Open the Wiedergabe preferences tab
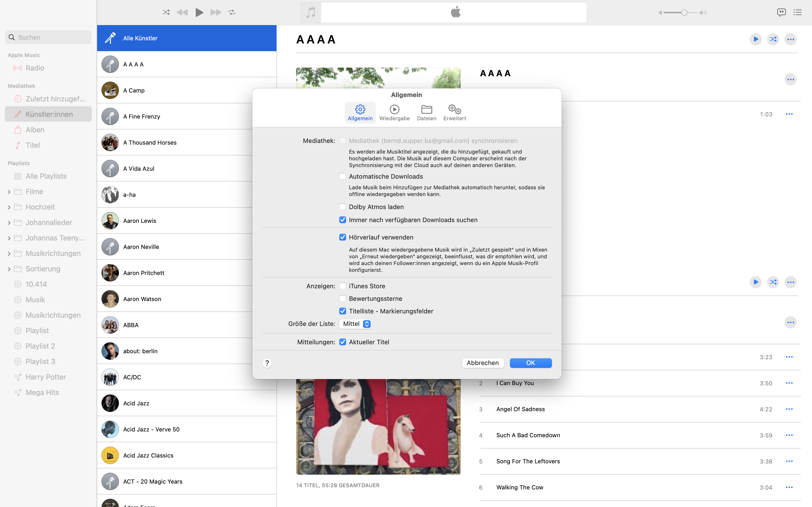Image resolution: width=812 pixels, height=507 pixels. [394, 113]
